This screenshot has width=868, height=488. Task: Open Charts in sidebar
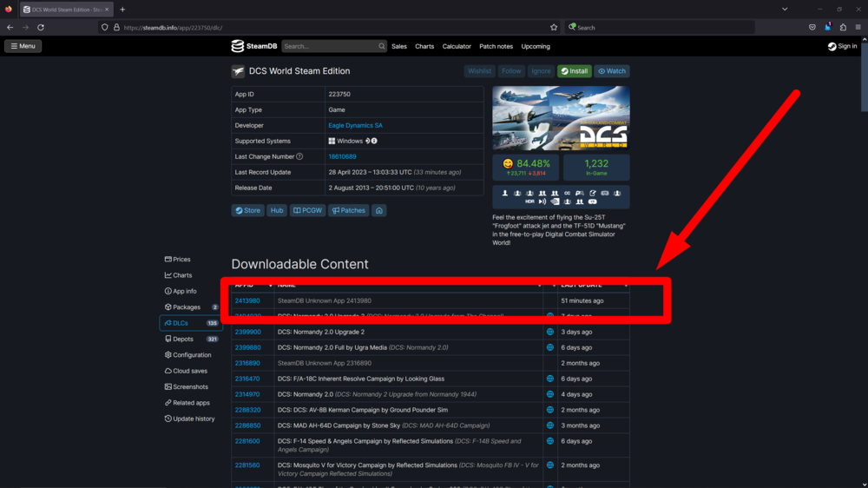tap(178, 275)
